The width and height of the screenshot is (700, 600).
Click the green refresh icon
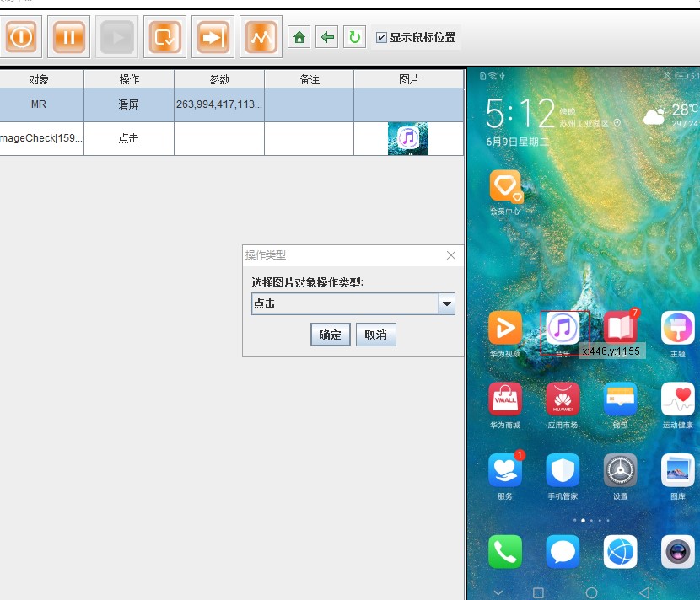[x=354, y=37]
